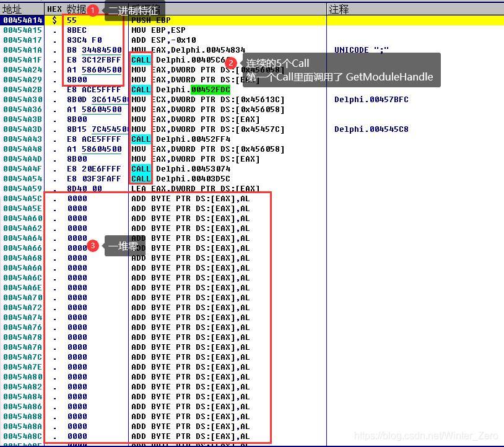This screenshot has width=504, height=447.
Task: Select address 00454A14 in the highlighted row
Action: (x=23, y=20)
